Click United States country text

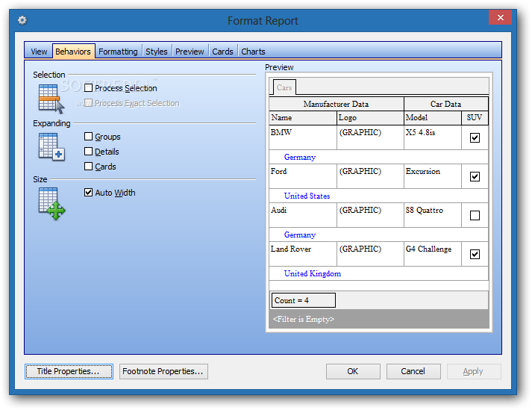click(x=307, y=196)
